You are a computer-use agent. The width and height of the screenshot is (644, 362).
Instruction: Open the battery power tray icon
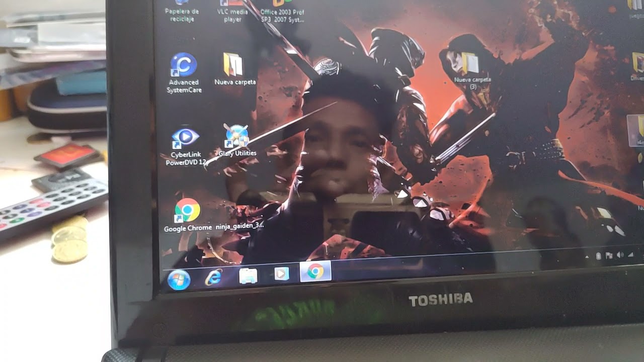click(598, 256)
